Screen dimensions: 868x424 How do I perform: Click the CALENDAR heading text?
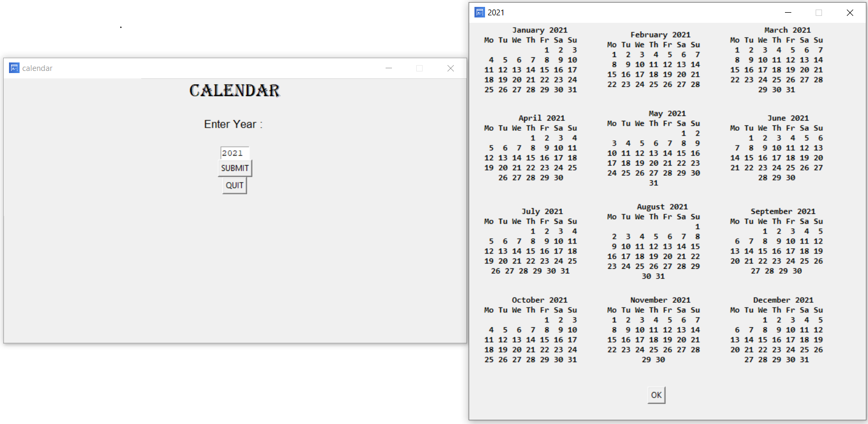click(234, 91)
